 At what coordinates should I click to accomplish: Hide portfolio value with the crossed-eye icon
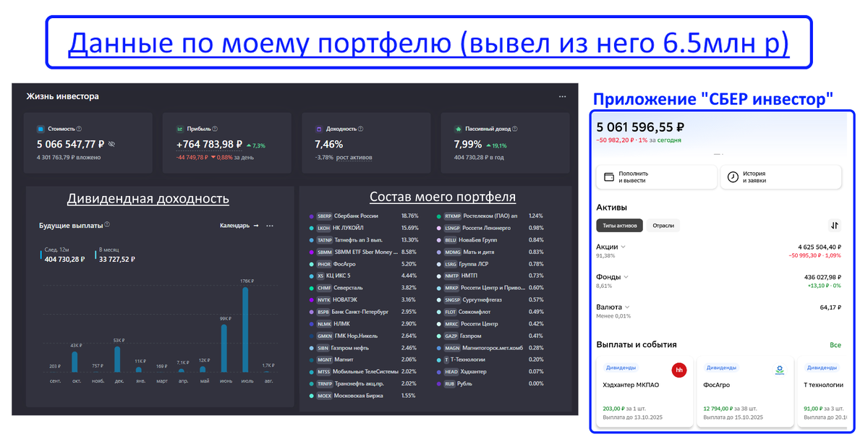click(x=111, y=144)
